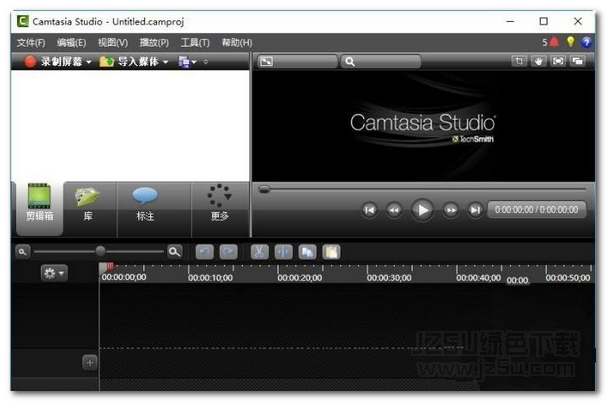This screenshot has height=402, width=607.
Task: Maximize the Camtasia Studio window
Action: [544, 21]
